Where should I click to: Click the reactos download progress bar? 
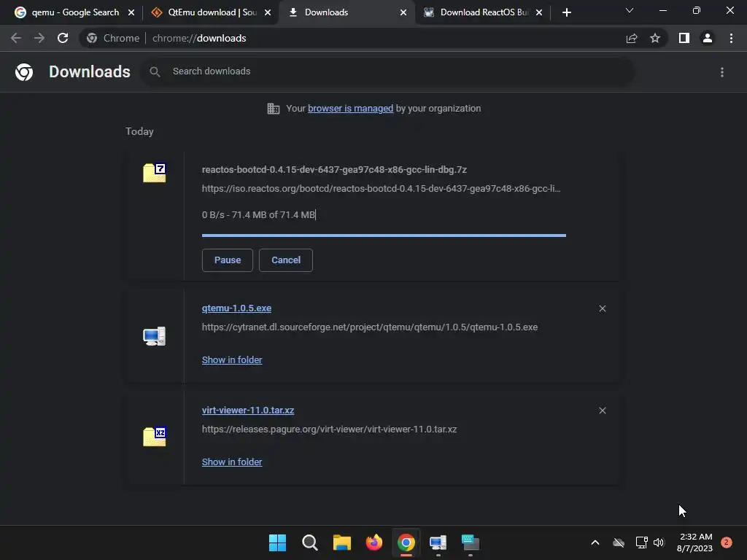[x=384, y=236]
